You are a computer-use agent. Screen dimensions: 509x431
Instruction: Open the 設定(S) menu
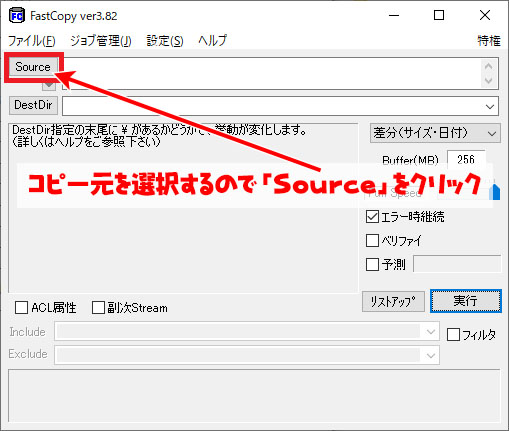tap(165, 41)
